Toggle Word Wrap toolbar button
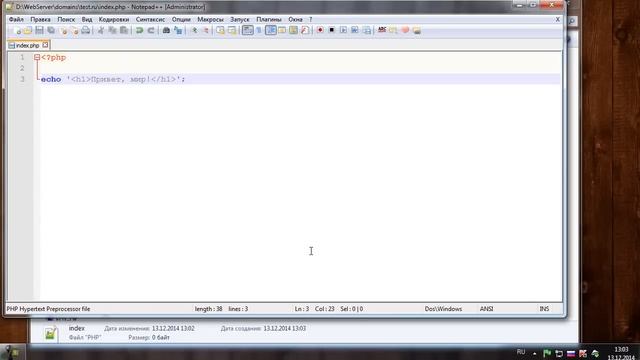The height and width of the screenshot is (360, 640). tap(247, 30)
